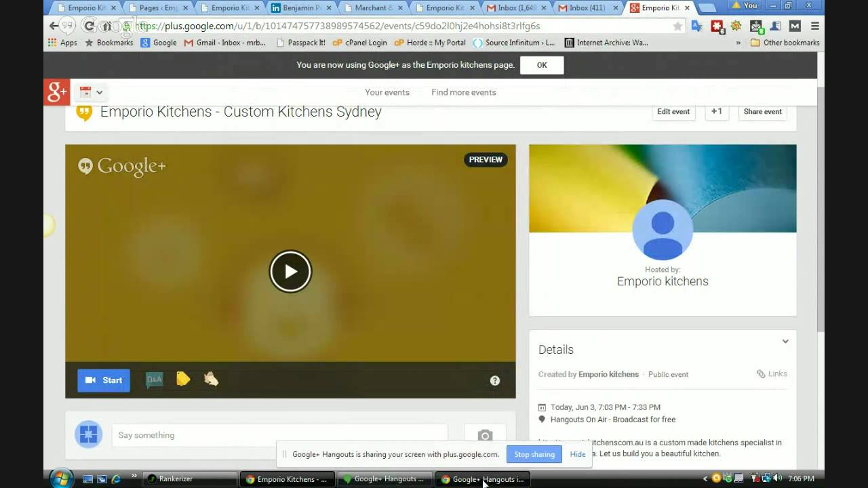Open the Horde :: My Portal bookmark
The height and width of the screenshot is (488, 868).
pyautogui.click(x=430, y=42)
